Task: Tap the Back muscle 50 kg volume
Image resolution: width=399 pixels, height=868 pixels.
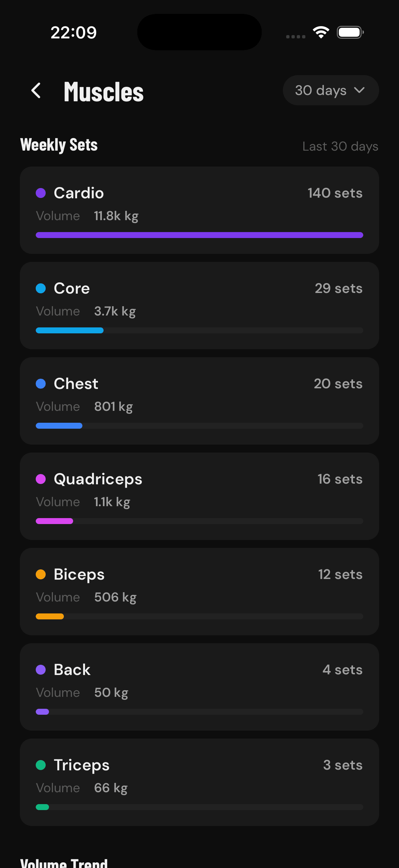Action: pyautogui.click(x=111, y=692)
